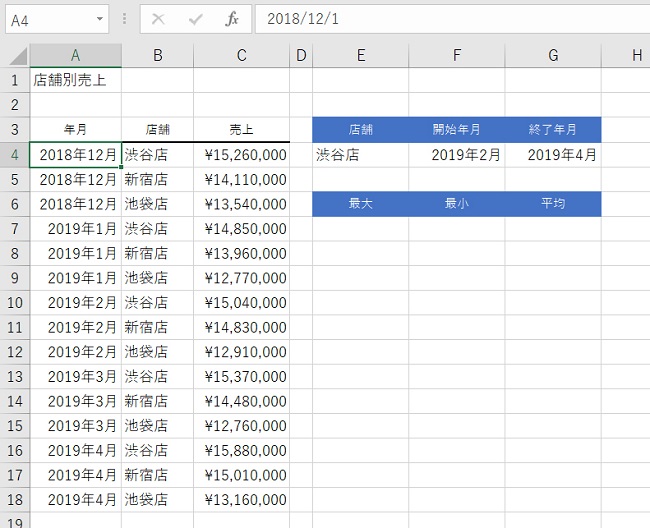This screenshot has height=528, width=650.
Task: Click the Cancel X icon in formula bar
Action: 158,19
